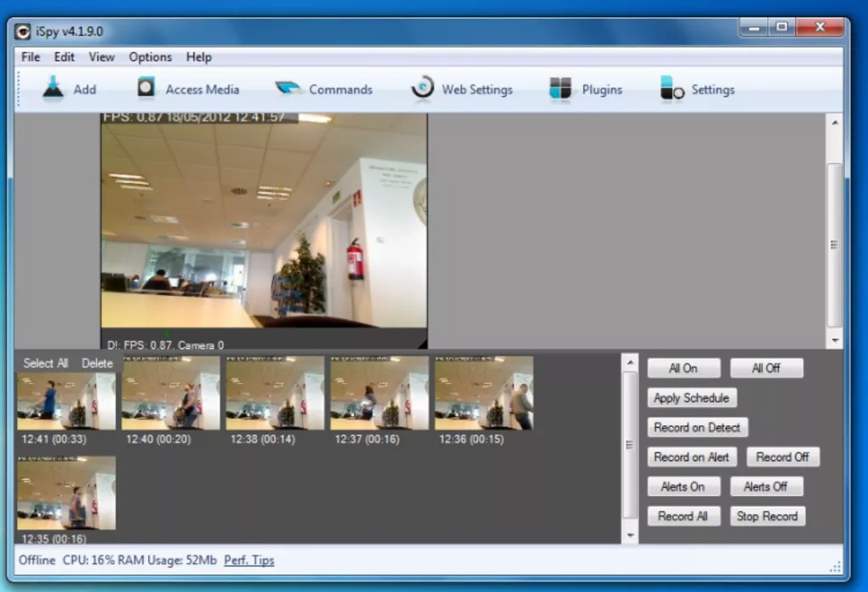Click Delete in media panel
Image resolution: width=868 pixels, height=592 pixels.
[x=97, y=363]
